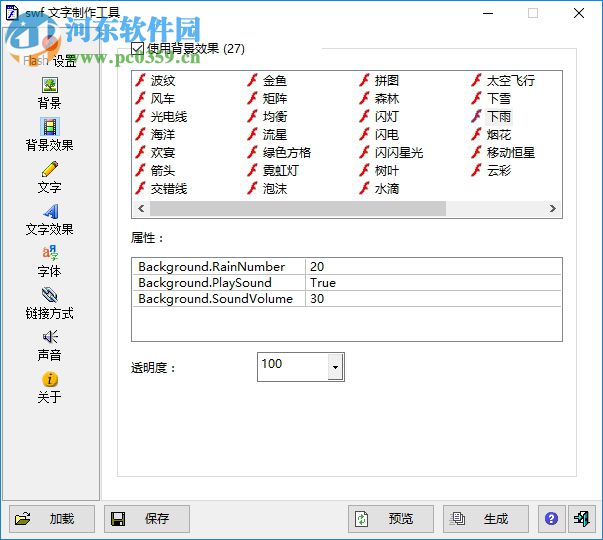Click the 预览 preview button
Viewport: 603px width, 540px height.
tap(391, 519)
